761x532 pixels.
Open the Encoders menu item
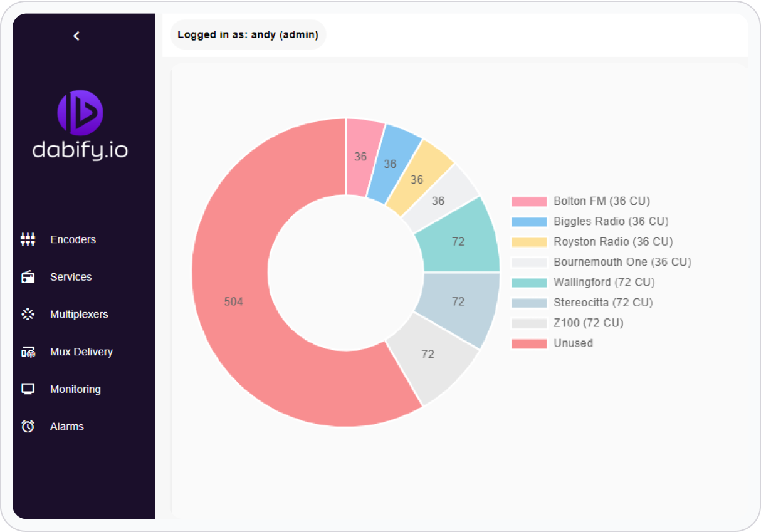(73, 239)
